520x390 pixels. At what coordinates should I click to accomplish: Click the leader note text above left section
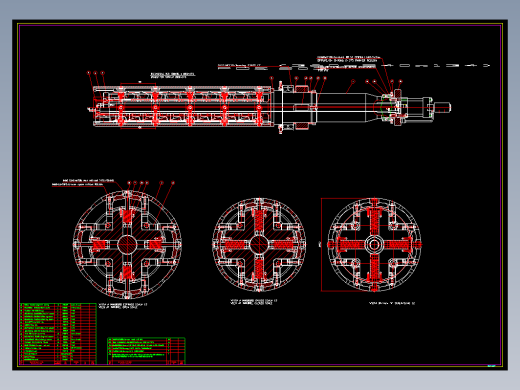click(83, 182)
